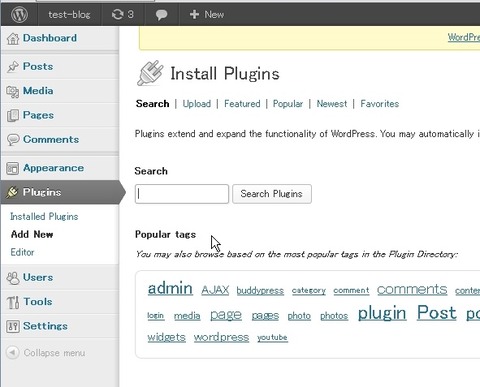Select the Plugins menu item
Viewport: 480px width, 387px height.
click(42, 192)
